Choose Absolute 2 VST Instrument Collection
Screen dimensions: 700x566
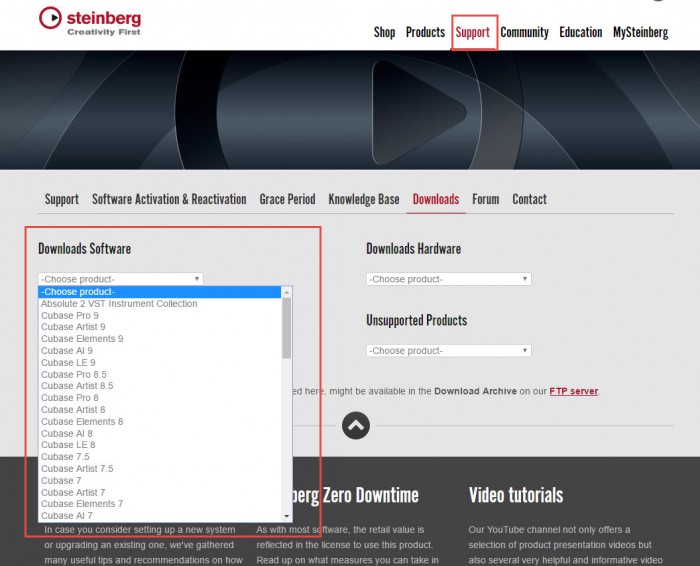tap(160, 304)
